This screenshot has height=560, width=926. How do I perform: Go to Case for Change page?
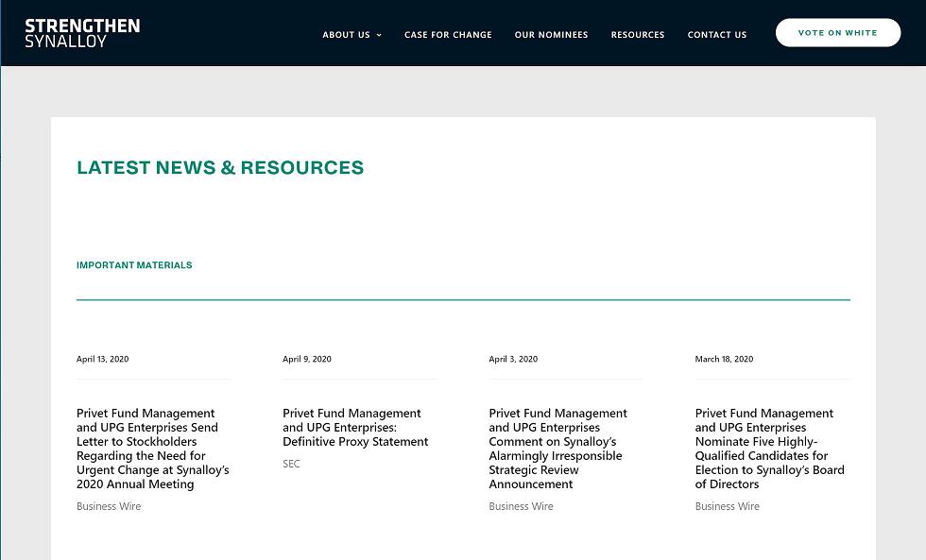pos(448,35)
